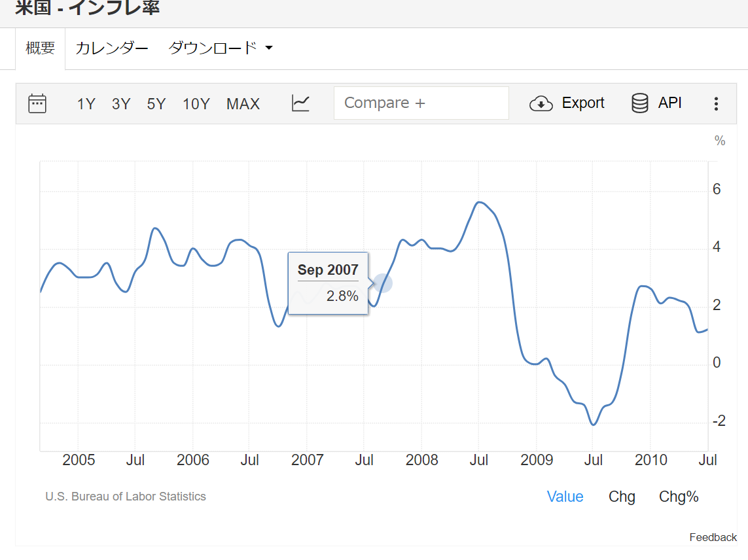Click the Feedback link
The image size is (748, 560).
[713, 537]
